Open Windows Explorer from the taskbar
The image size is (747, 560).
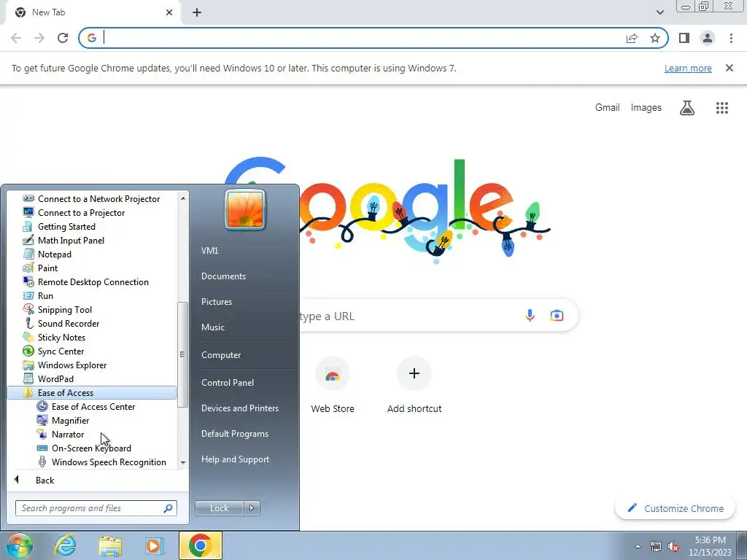coord(110,545)
